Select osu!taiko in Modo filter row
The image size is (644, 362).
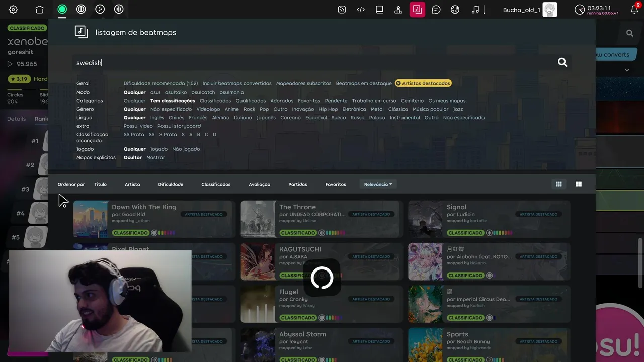point(176,92)
